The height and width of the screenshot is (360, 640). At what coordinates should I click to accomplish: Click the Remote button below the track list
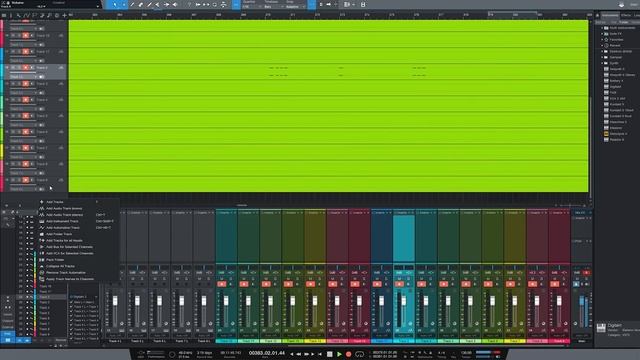click(x=61, y=340)
